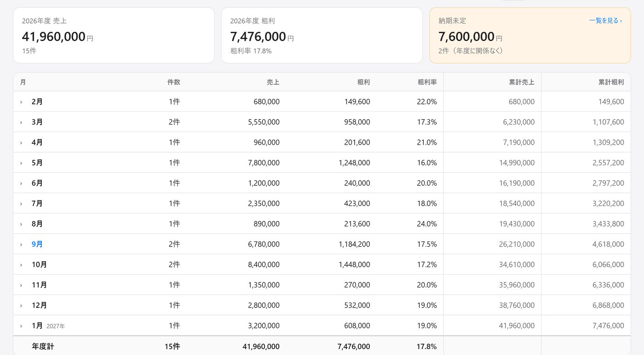644x355 pixels.
Task: Expand the 7月 row chevron
Action: (21, 204)
